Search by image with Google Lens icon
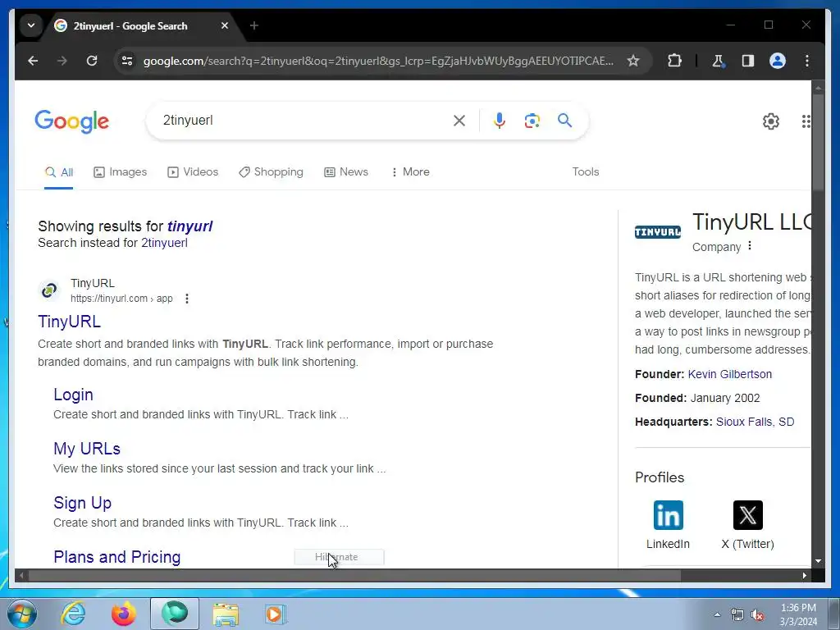Image resolution: width=840 pixels, height=630 pixels. 532,121
